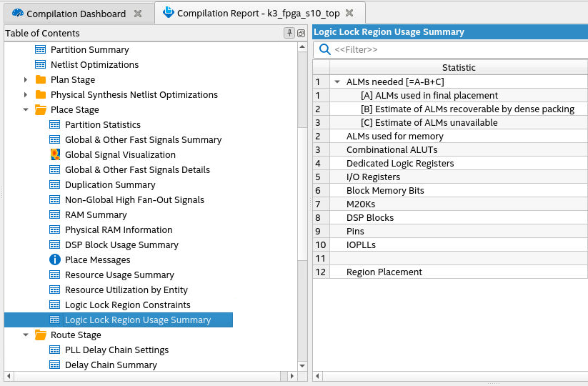The width and height of the screenshot is (588, 386).
Task: Close the Compilation Report tab
Action: point(349,13)
